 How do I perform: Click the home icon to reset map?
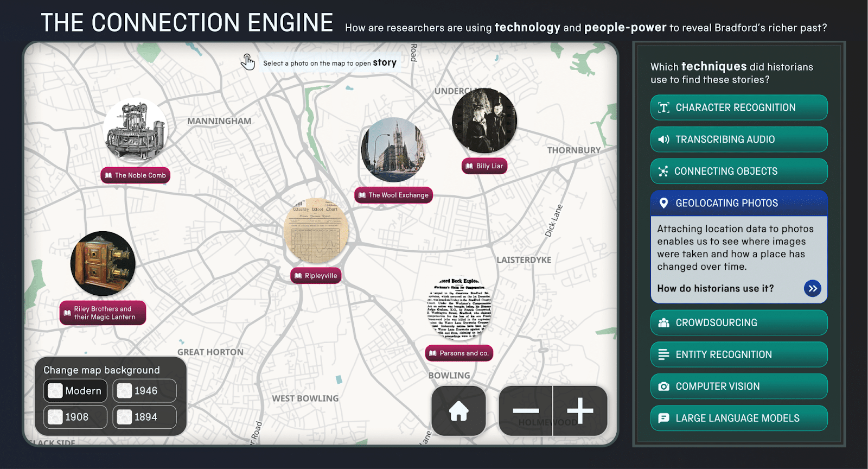click(x=458, y=411)
